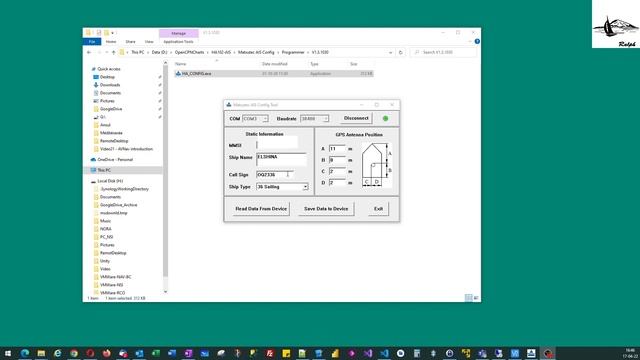Select HA_CONFIG.exe file

273,73
